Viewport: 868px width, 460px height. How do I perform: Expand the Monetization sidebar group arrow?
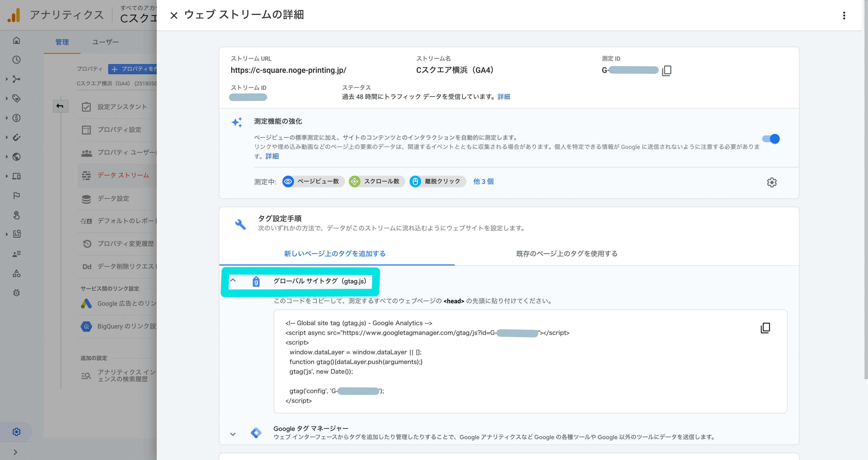tap(7, 118)
